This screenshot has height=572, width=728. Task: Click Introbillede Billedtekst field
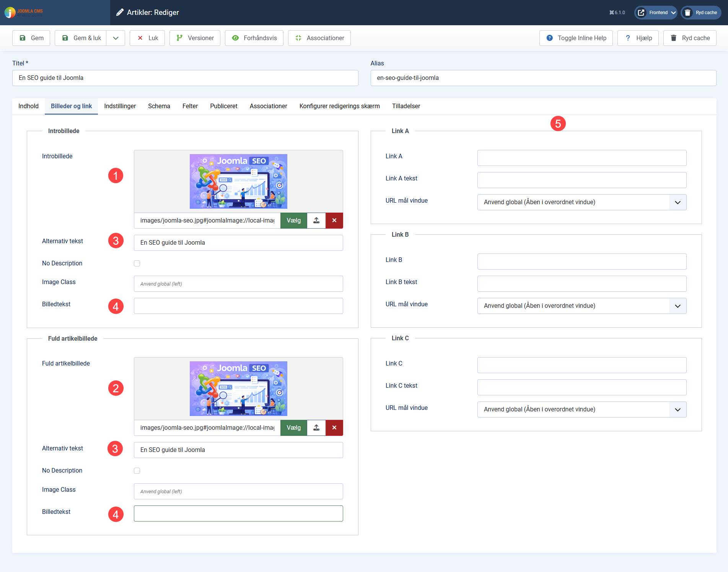tap(238, 306)
